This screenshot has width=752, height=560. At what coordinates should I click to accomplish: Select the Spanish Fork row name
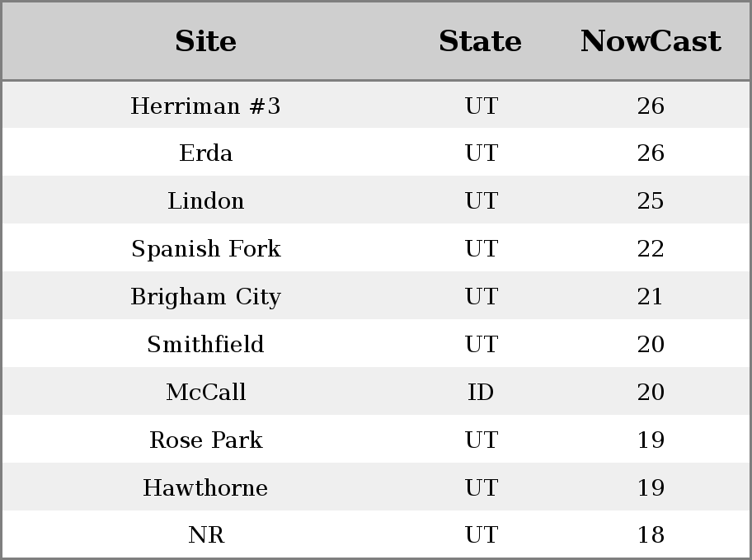point(205,249)
